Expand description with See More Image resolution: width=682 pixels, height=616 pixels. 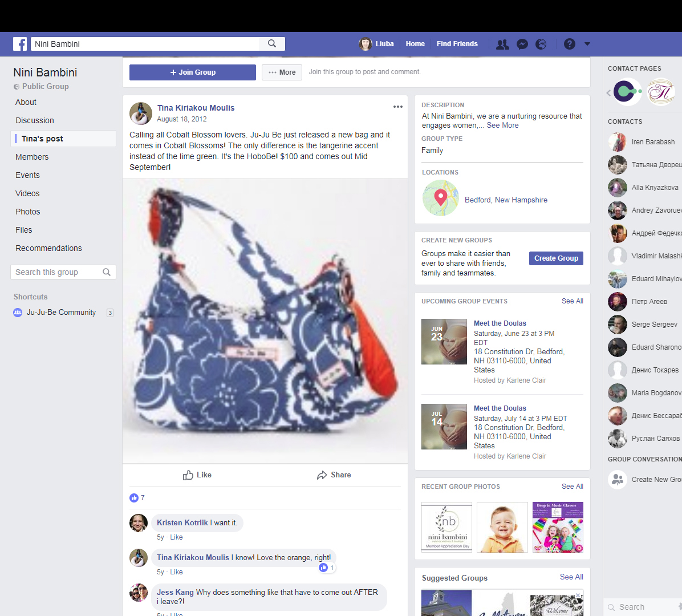pyautogui.click(x=502, y=125)
